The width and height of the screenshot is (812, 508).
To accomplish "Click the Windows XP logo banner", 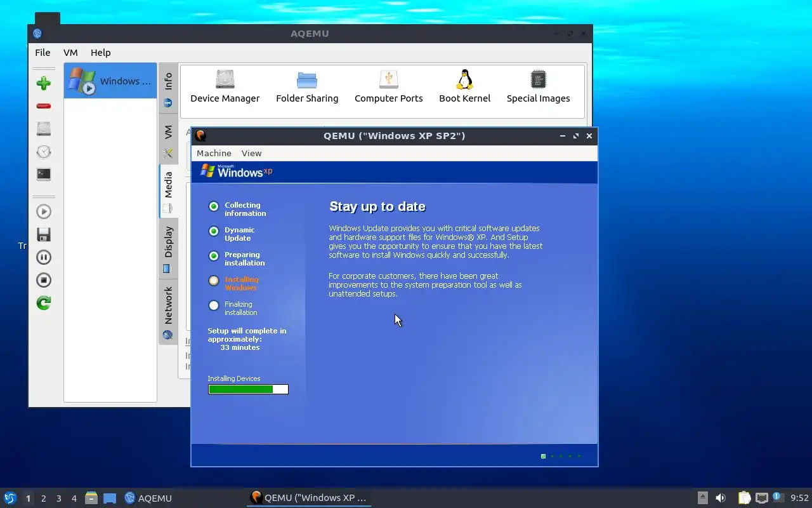I will (236, 171).
